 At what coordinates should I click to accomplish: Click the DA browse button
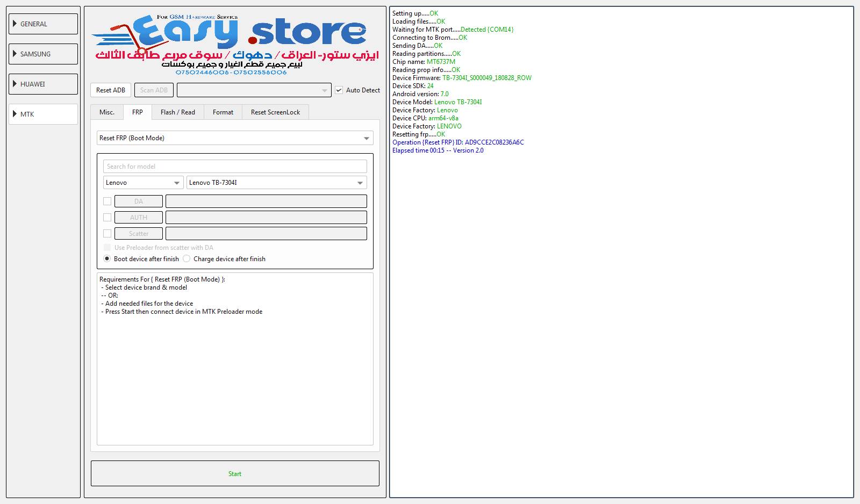[139, 201]
